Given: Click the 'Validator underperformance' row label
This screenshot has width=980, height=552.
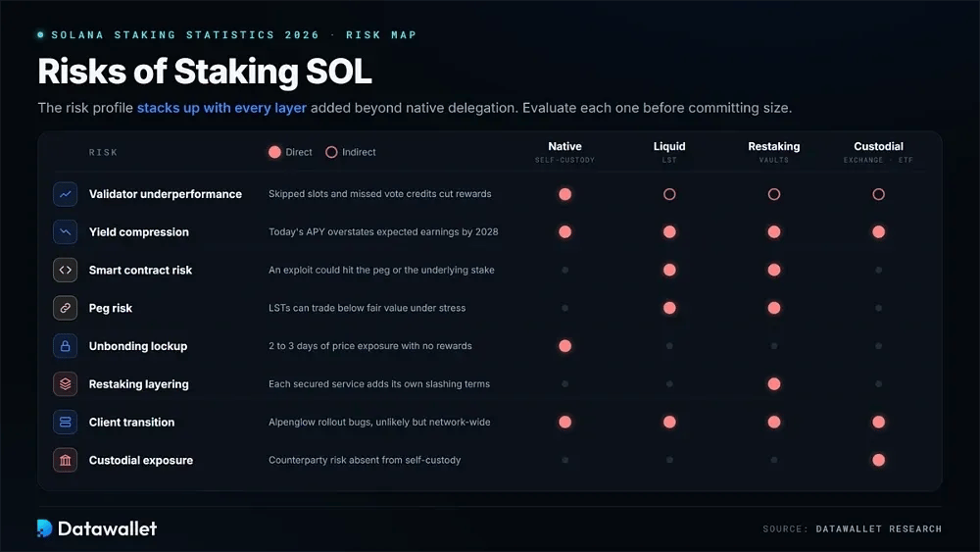Looking at the screenshot, I should coord(165,194).
